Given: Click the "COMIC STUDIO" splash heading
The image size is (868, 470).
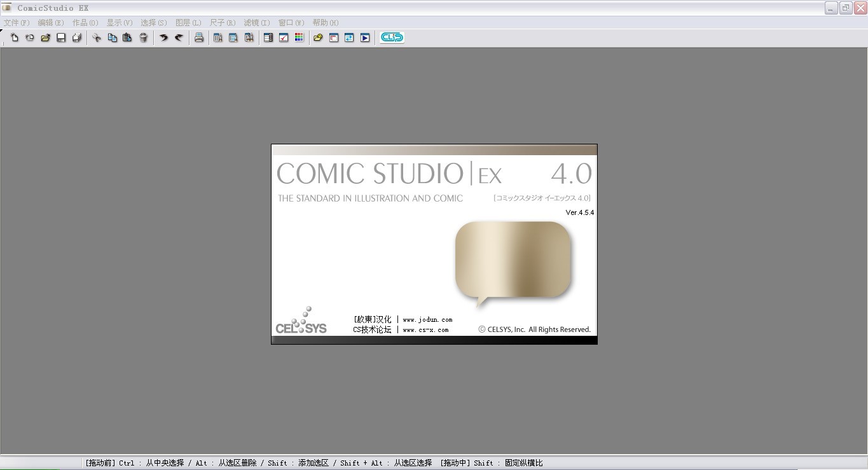Looking at the screenshot, I should click(370, 174).
